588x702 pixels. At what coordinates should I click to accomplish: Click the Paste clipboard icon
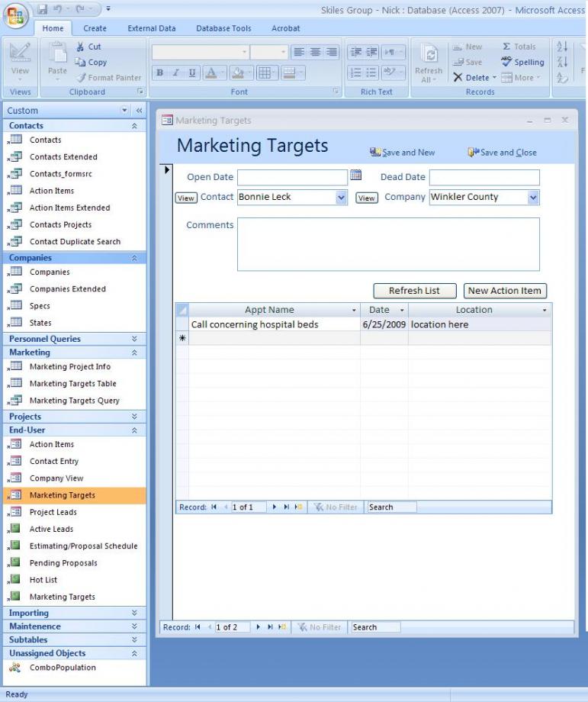click(x=57, y=53)
